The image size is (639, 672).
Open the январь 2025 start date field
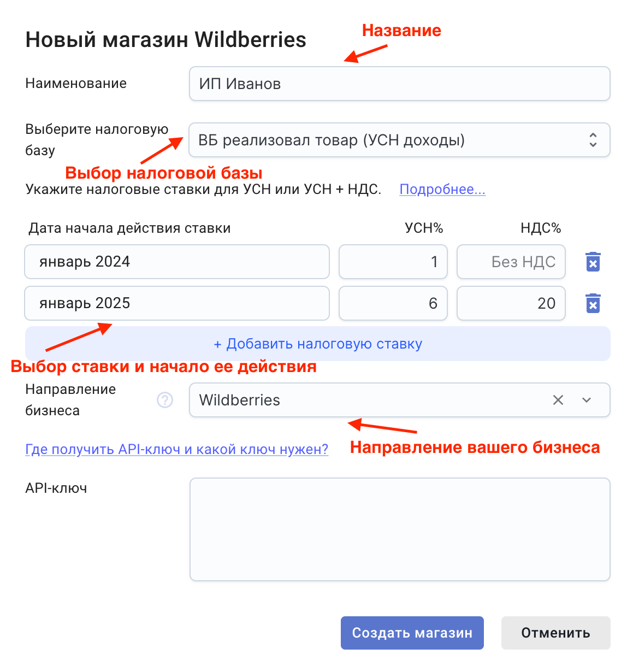tap(176, 303)
